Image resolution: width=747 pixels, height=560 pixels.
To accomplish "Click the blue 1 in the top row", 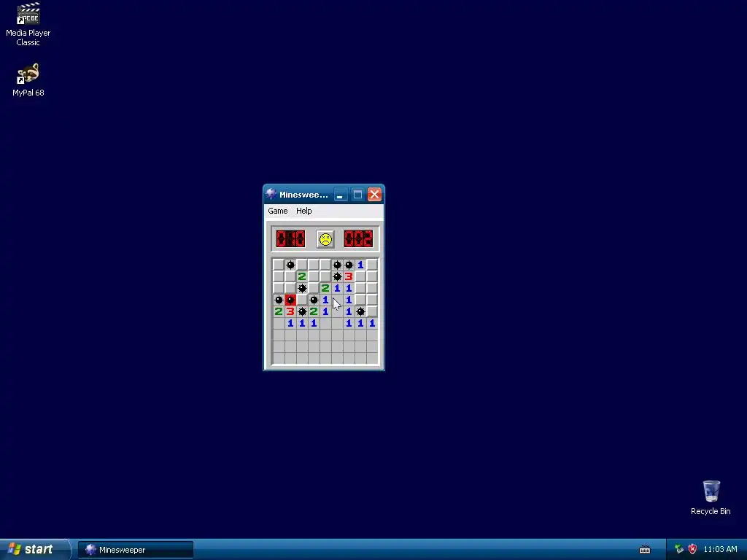I will click(360, 265).
